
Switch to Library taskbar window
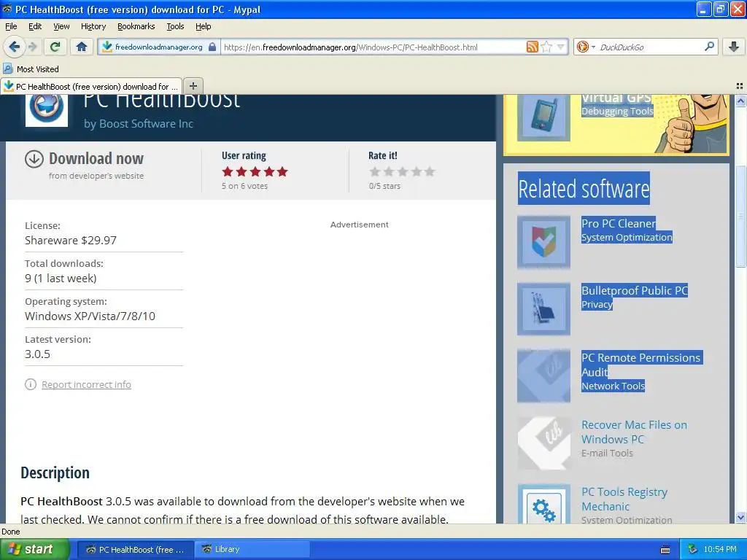tap(252, 550)
